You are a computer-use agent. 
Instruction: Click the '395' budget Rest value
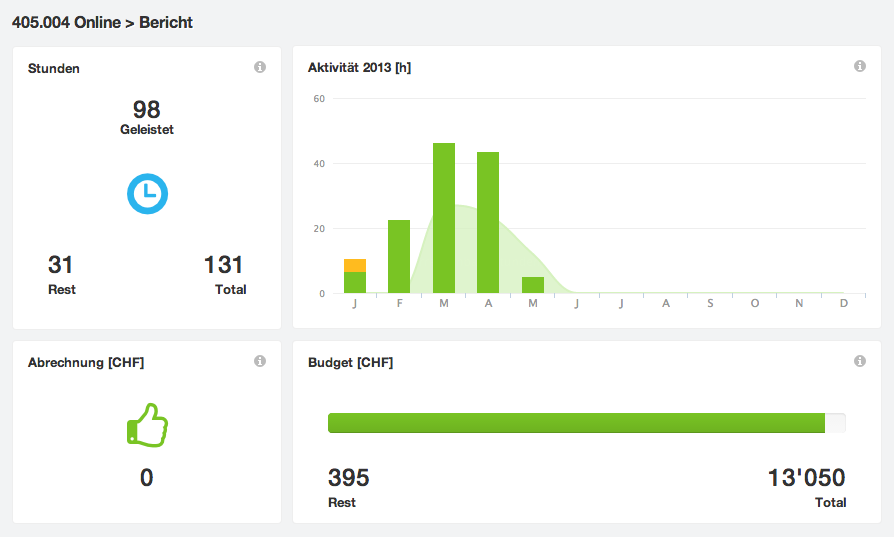(348, 478)
